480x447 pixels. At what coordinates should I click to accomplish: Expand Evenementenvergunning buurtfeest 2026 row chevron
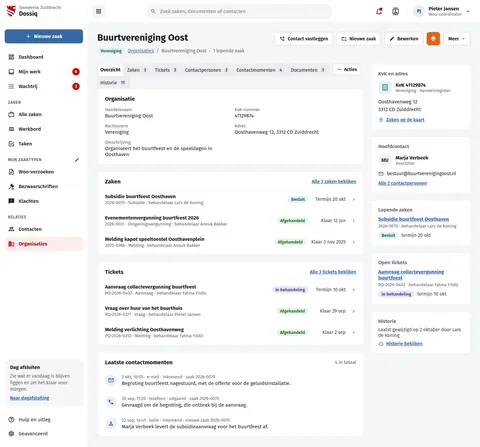(354, 221)
